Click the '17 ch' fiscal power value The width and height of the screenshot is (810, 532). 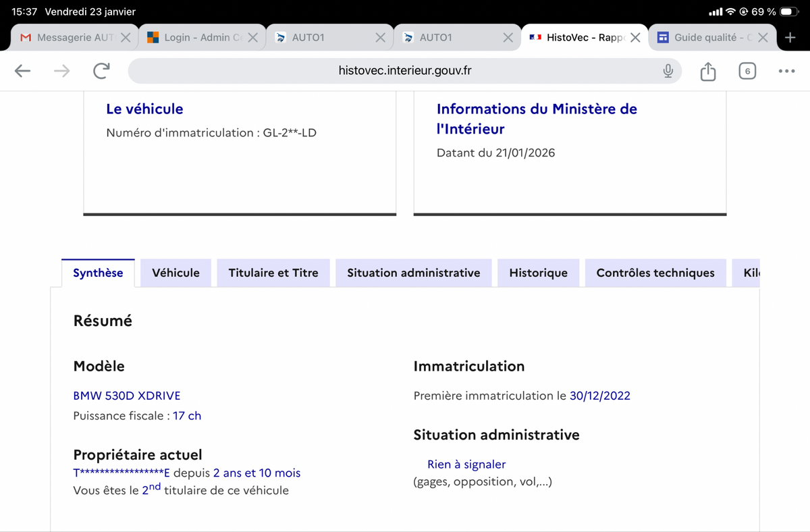point(187,416)
